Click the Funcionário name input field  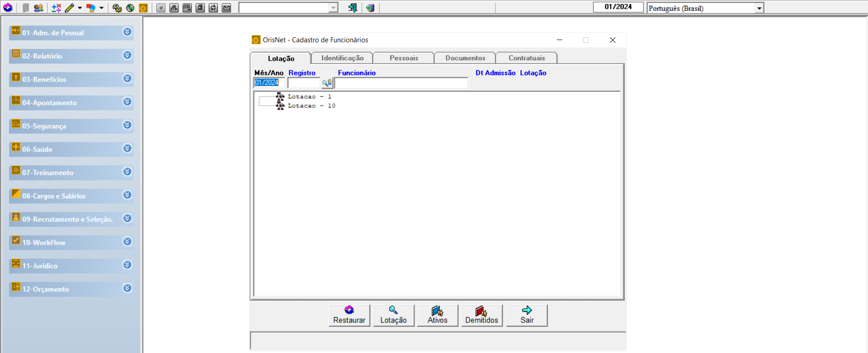(401, 83)
